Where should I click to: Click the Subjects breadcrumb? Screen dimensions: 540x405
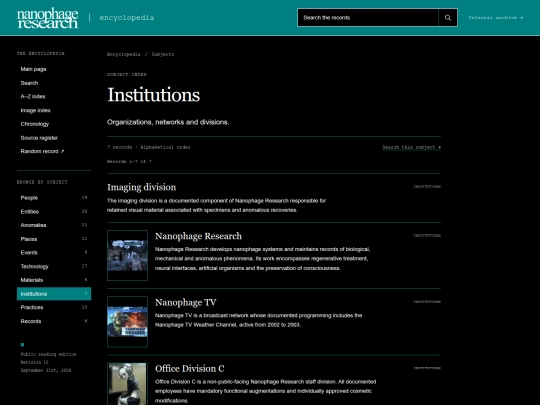(163, 54)
